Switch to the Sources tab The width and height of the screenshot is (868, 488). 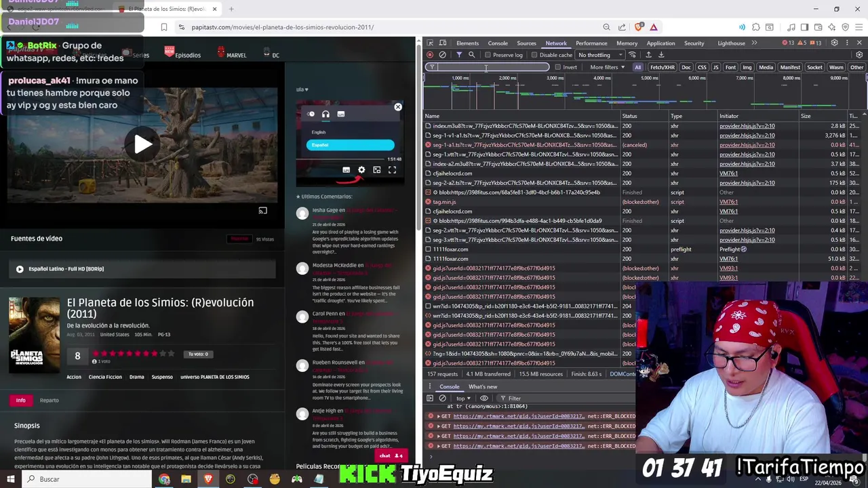526,43
